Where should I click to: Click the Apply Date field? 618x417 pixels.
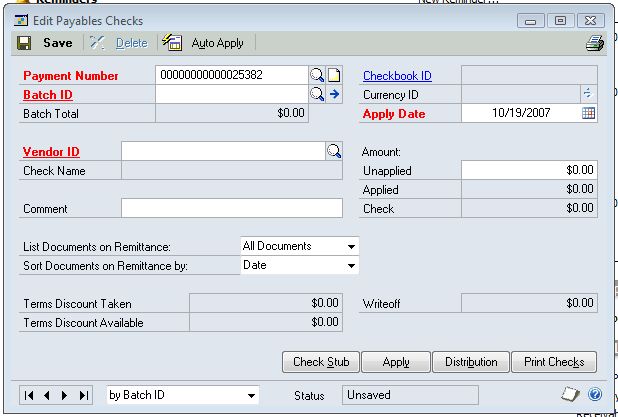click(521, 113)
